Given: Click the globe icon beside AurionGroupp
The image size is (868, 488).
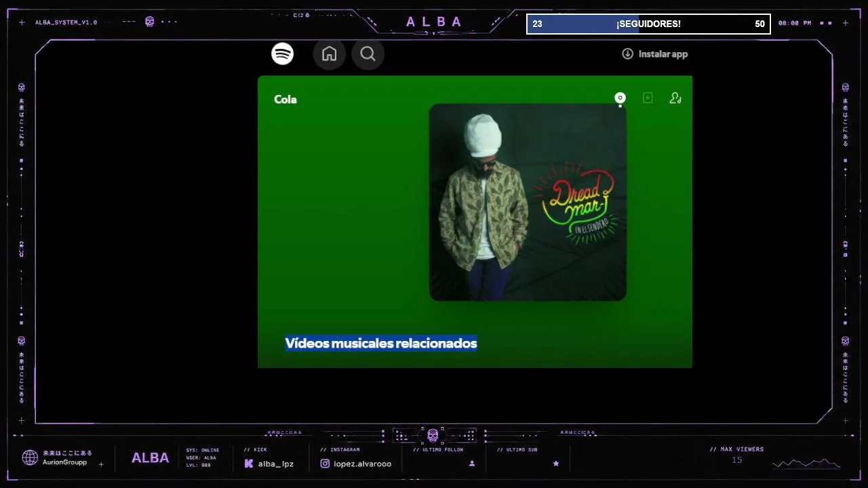Looking at the screenshot, I should [30, 457].
